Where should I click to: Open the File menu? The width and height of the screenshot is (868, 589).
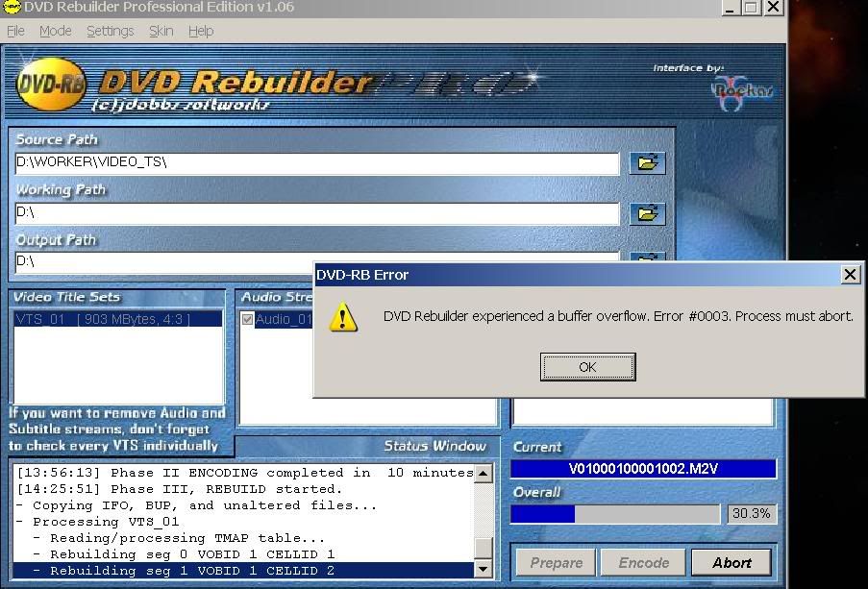pos(15,31)
